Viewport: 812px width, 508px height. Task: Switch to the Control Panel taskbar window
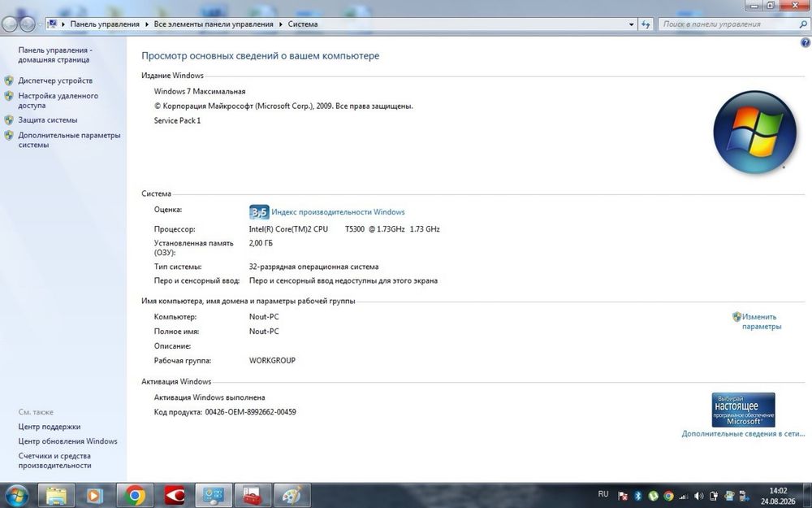[x=214, y=496]
